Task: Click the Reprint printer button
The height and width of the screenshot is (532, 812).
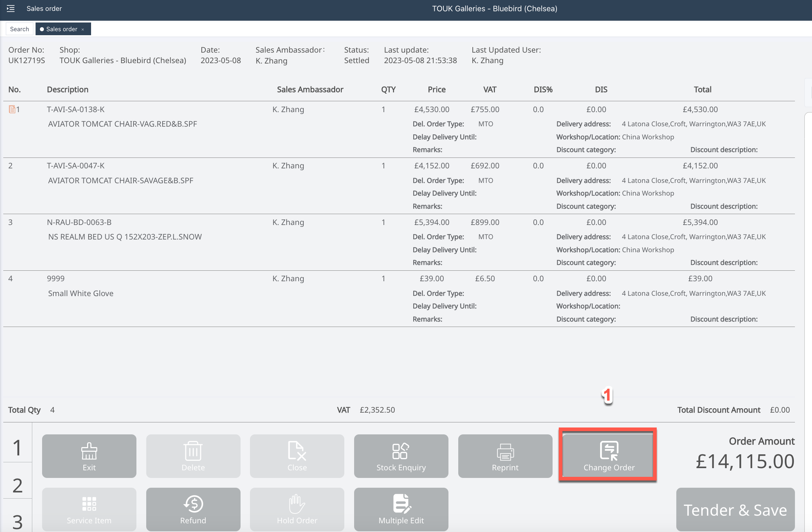Action: tap(505, 456)
